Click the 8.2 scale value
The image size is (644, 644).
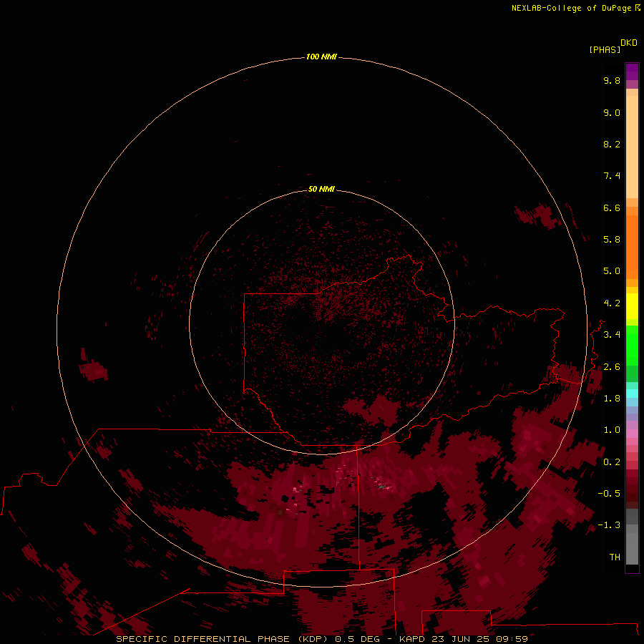click(612, 144)
